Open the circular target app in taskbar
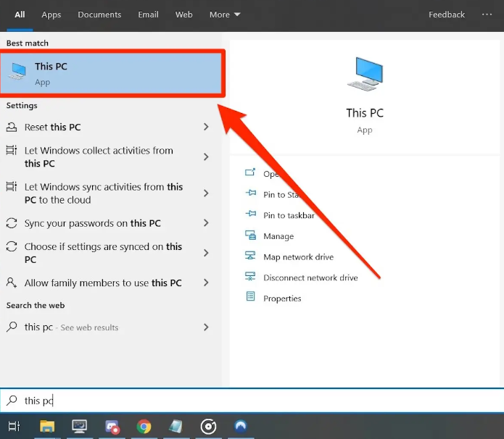 [x=208, y=427]
